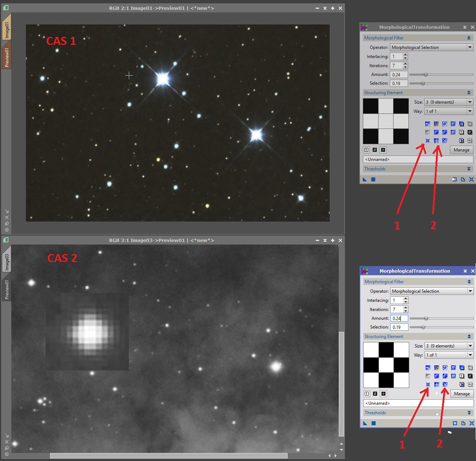Open Way dropdown in upper panel
The image size is (476, 461).
click(x=449, y=111)
